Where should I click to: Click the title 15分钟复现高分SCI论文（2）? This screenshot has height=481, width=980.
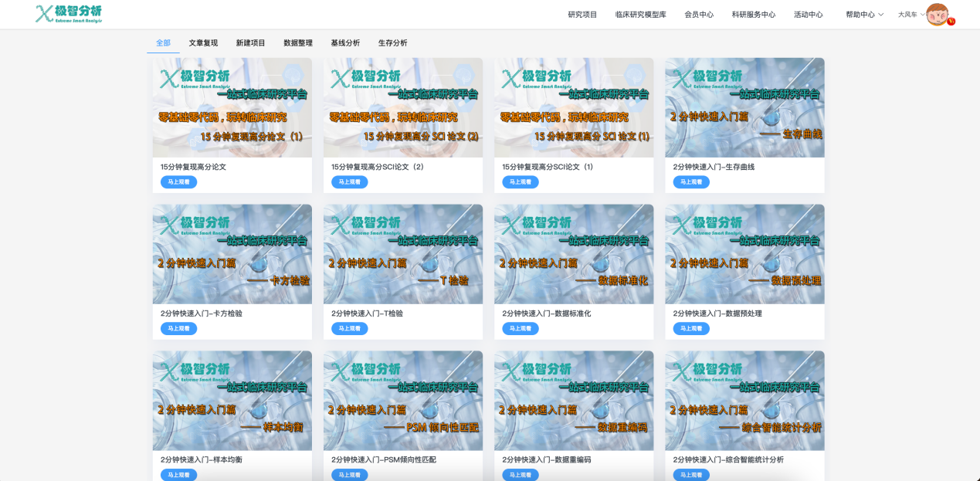pyautogui.click(x=378, y=167)
